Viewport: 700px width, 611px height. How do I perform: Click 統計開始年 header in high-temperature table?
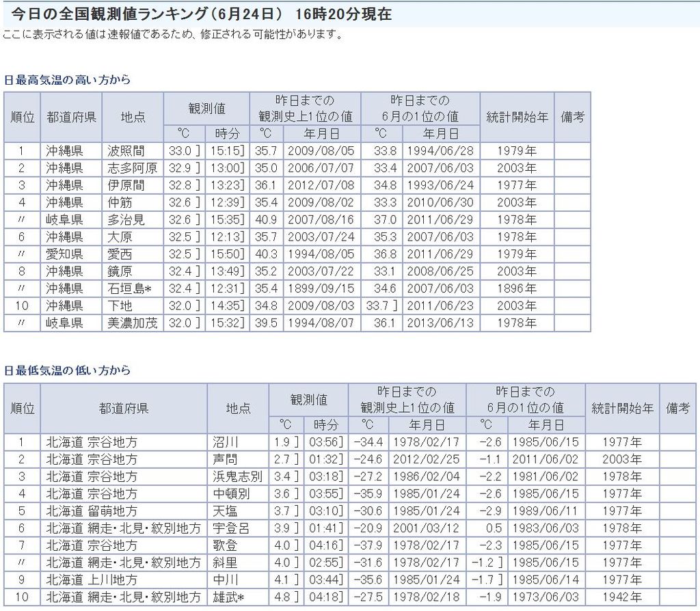click(517, 117)
